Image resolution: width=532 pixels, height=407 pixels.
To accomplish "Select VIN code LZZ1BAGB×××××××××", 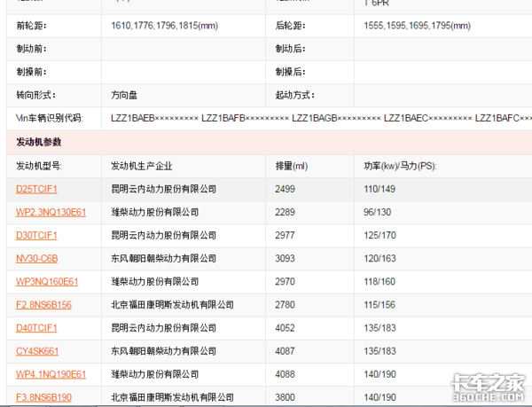I will click(336, 118).
